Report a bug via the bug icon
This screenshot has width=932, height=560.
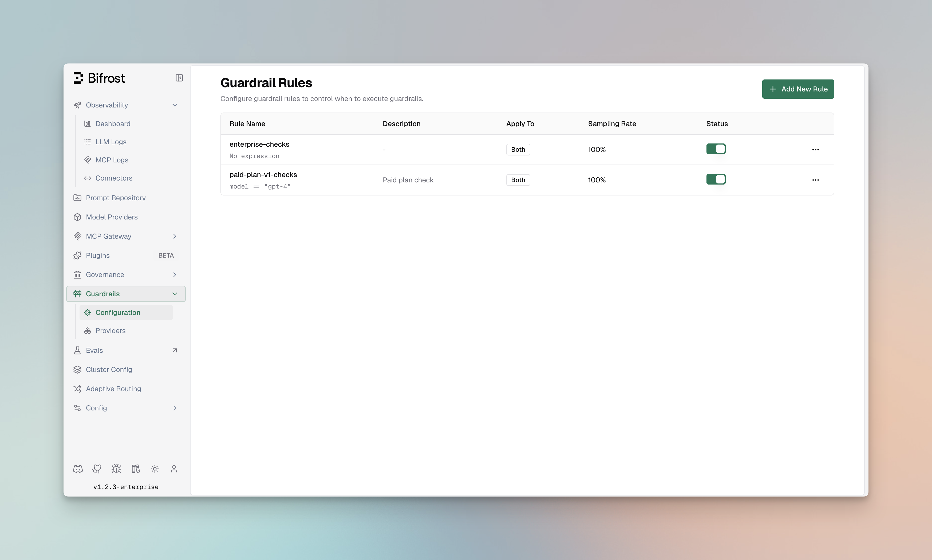pos(116,469)
